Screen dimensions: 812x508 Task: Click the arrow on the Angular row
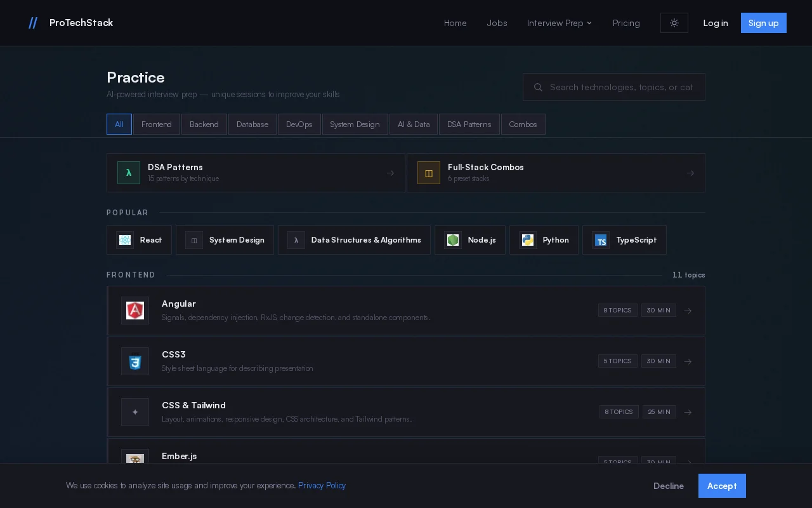(688, 311)
